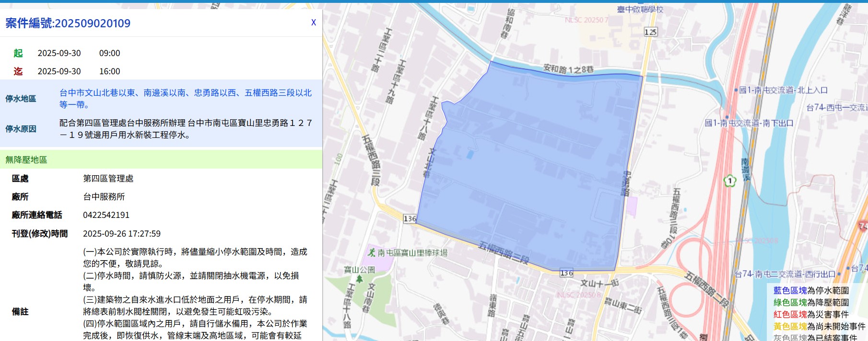Click the 安和路1之8巷 road label
The image size is (868, 341).
568,69
